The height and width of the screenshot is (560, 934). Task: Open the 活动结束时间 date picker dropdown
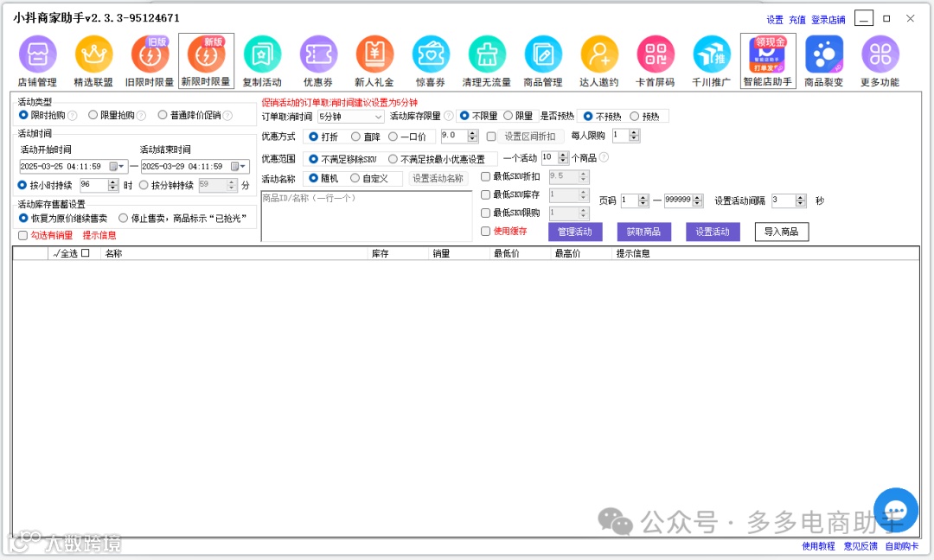(239, 167)
